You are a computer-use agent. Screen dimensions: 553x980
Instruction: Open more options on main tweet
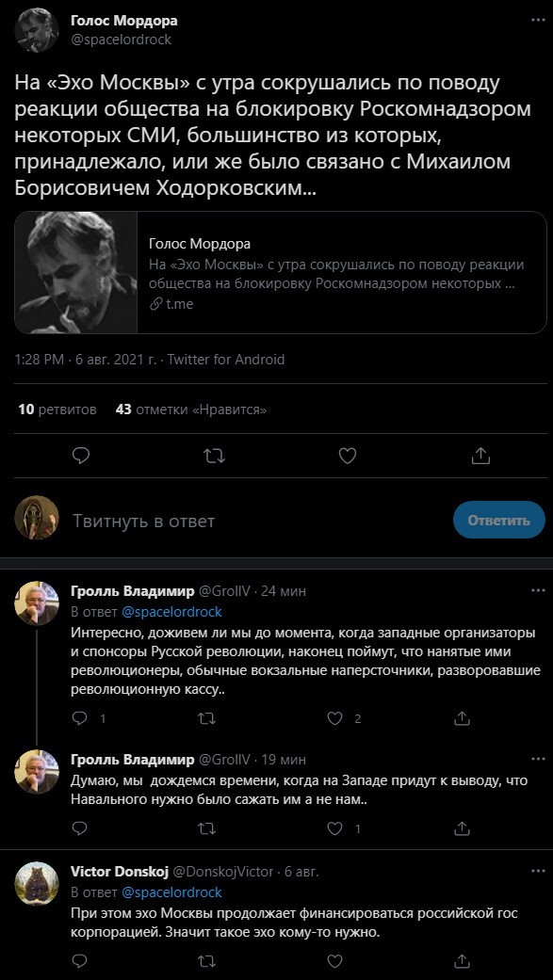[x=538, y=20]
